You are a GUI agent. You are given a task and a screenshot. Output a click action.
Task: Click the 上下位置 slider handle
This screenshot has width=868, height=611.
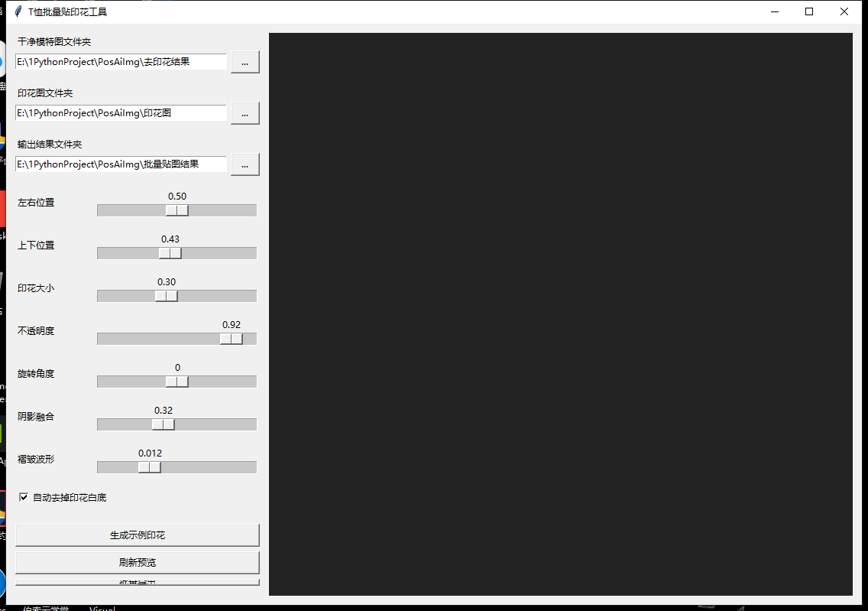coord(170,253)
